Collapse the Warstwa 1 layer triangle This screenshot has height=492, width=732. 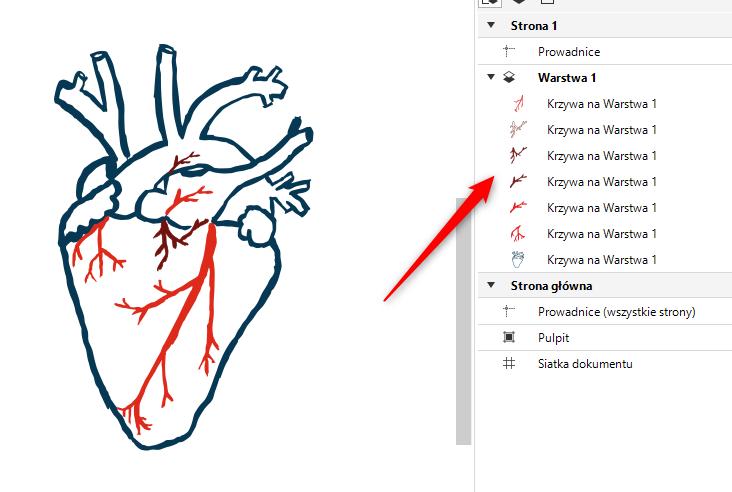pyautogui.click(x=491, y=77)
